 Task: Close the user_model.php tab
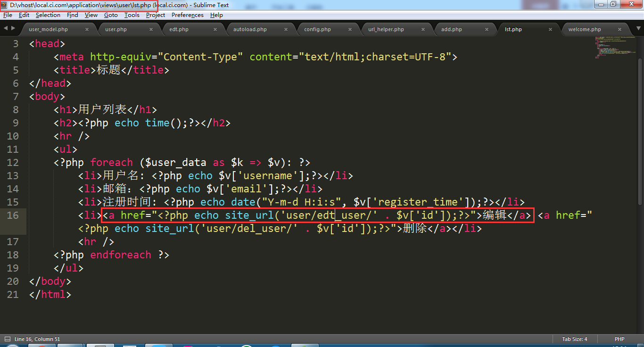(87, 29)
